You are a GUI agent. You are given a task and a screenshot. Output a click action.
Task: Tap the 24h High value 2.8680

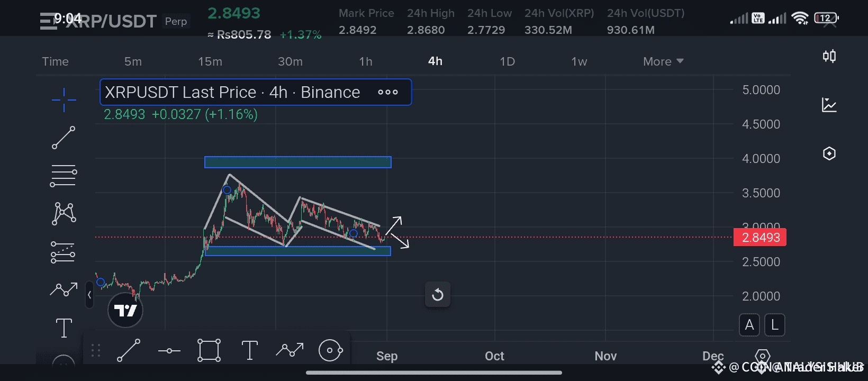pyautogui.click(x=426, y=30)
